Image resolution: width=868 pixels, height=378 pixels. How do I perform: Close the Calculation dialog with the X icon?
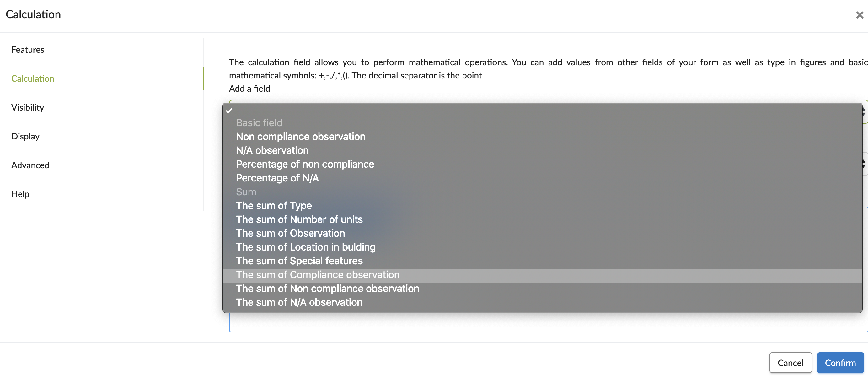pos(859,15)
